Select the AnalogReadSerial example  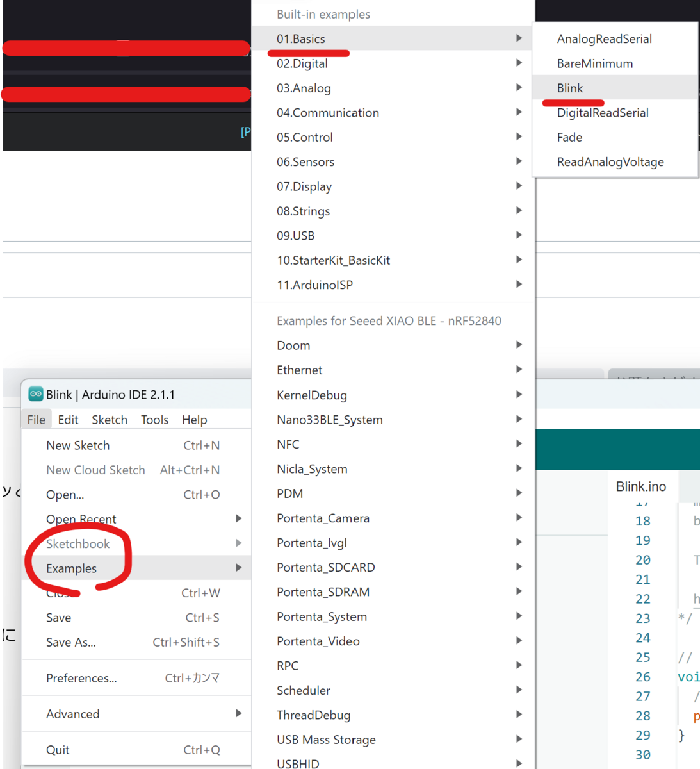(615, 38)
